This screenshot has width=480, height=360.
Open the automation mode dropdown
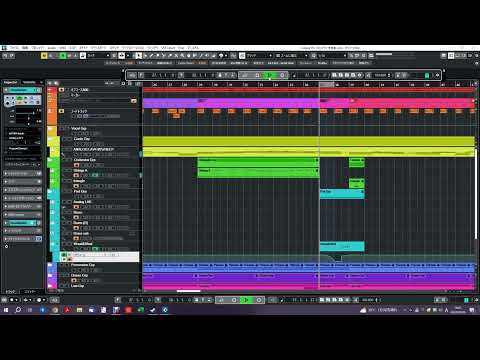coord(98,56)
